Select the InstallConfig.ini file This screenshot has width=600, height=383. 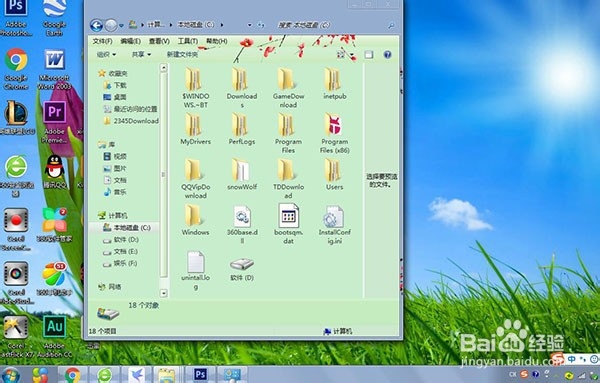[334, 224]
